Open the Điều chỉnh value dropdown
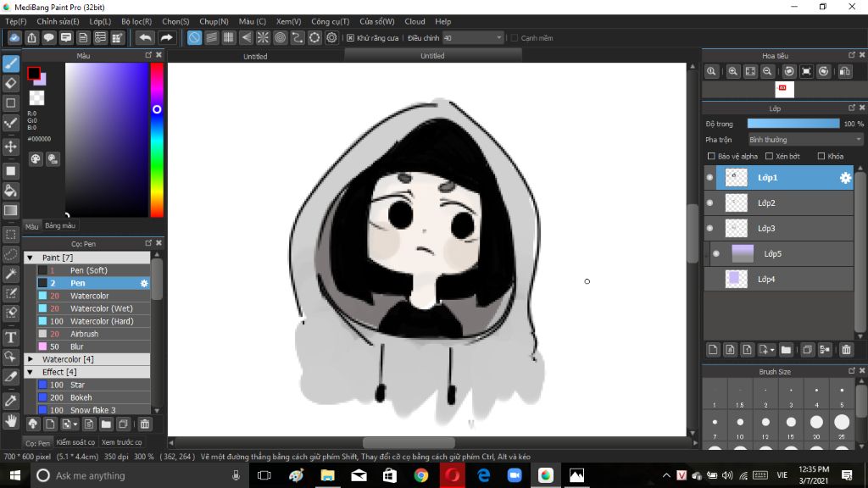868x488 pixels. [x=473, y=38]
